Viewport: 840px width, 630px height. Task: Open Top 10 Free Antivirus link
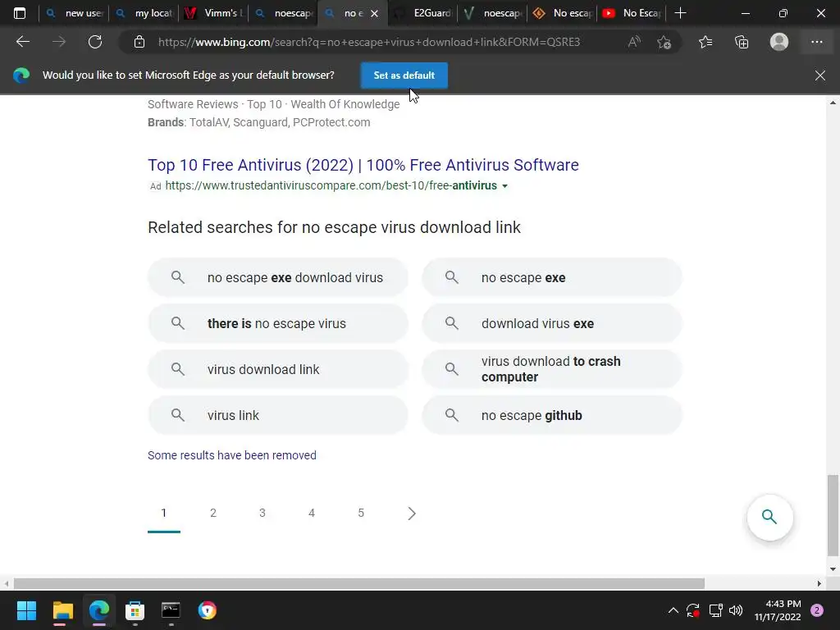tap(363, 165)
